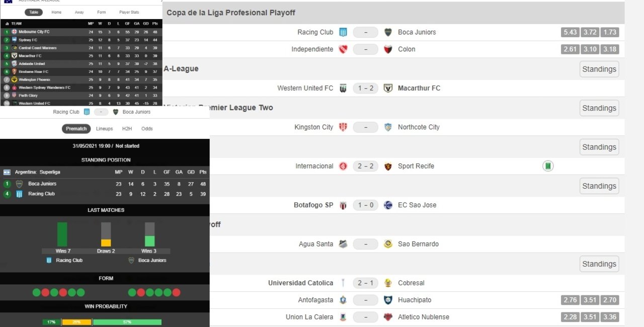This screenshot has width=644, height=327.
Task: Open the A-League Standings button
Action: (599, 69)
